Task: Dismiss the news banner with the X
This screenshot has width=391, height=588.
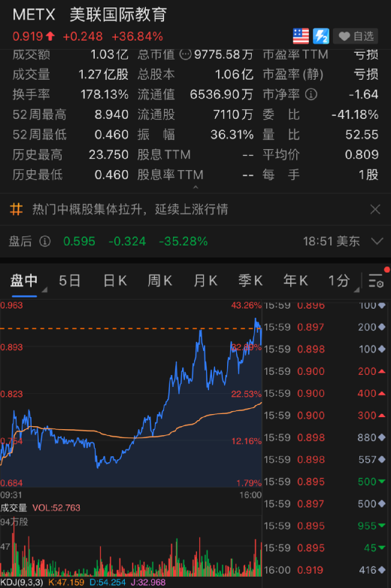Action: pyautogui.click(x=375, y=209)
